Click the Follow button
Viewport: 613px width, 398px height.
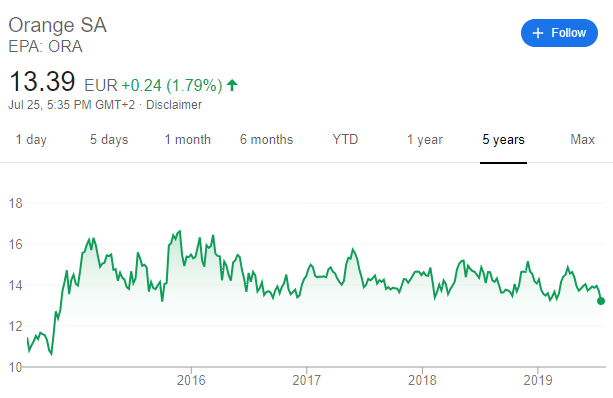tap(559, 33)
